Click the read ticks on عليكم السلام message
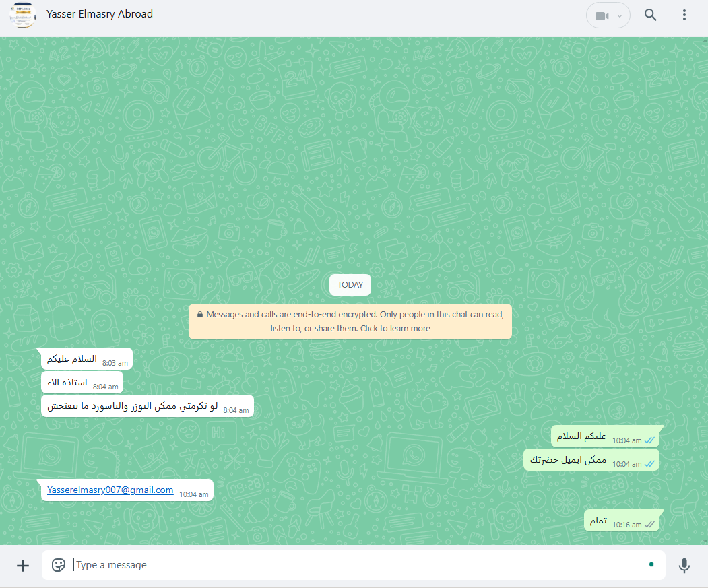 point(649,440)
